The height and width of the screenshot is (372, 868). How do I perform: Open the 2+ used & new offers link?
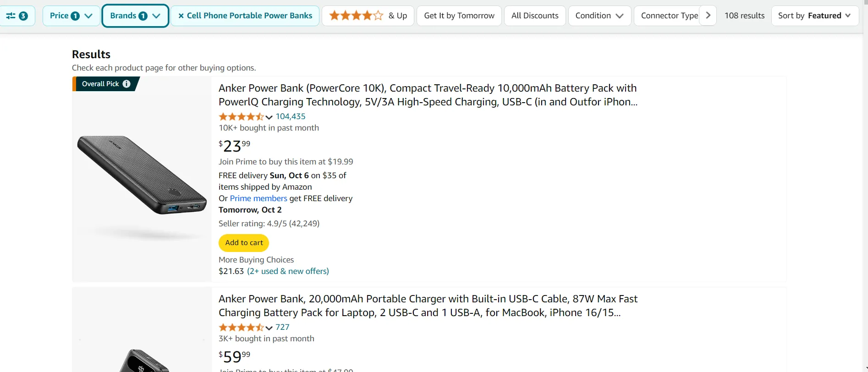tap(288, 271)
